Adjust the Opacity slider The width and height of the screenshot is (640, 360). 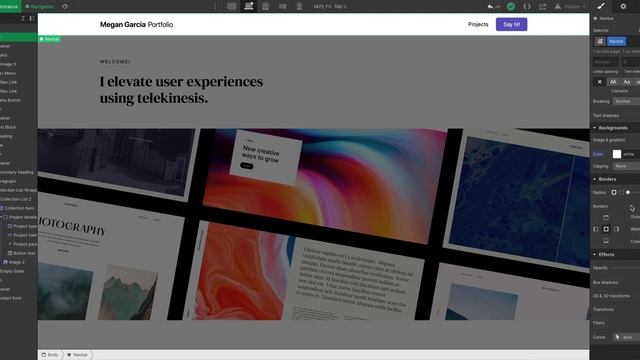pyautogui.click(x=627, y=268)
